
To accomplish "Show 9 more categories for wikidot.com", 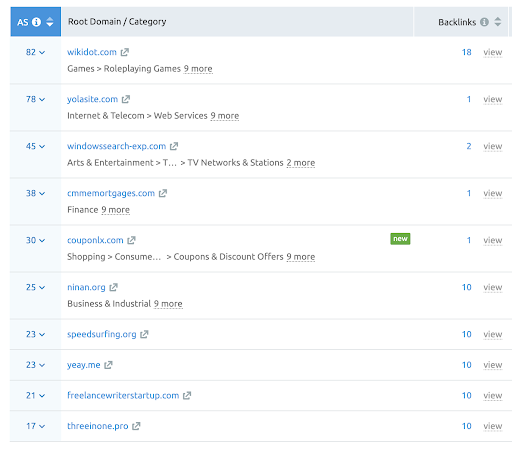I will [x=198, y=69].
